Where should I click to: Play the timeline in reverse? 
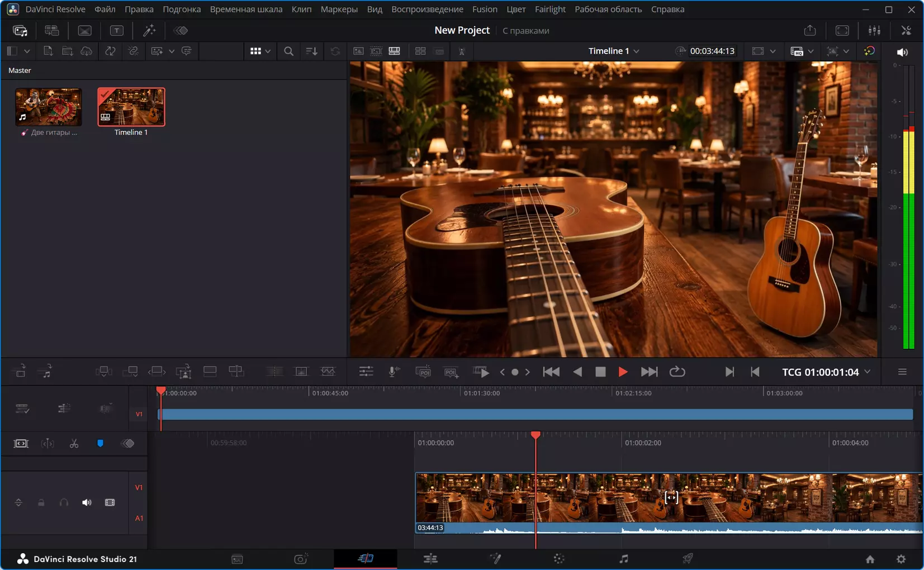point(577,372)
